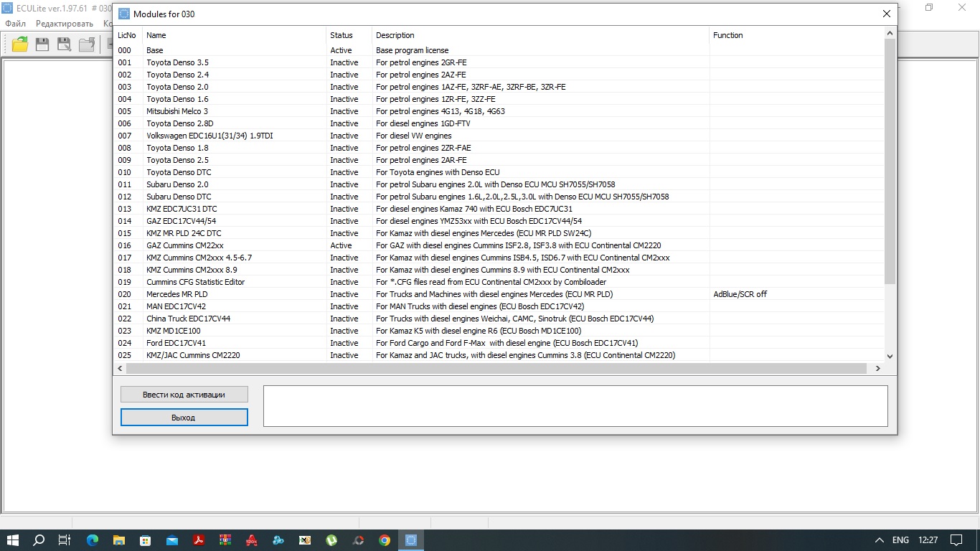
Task: Show hidden system tray icons
Action: [x=880, y=540]
